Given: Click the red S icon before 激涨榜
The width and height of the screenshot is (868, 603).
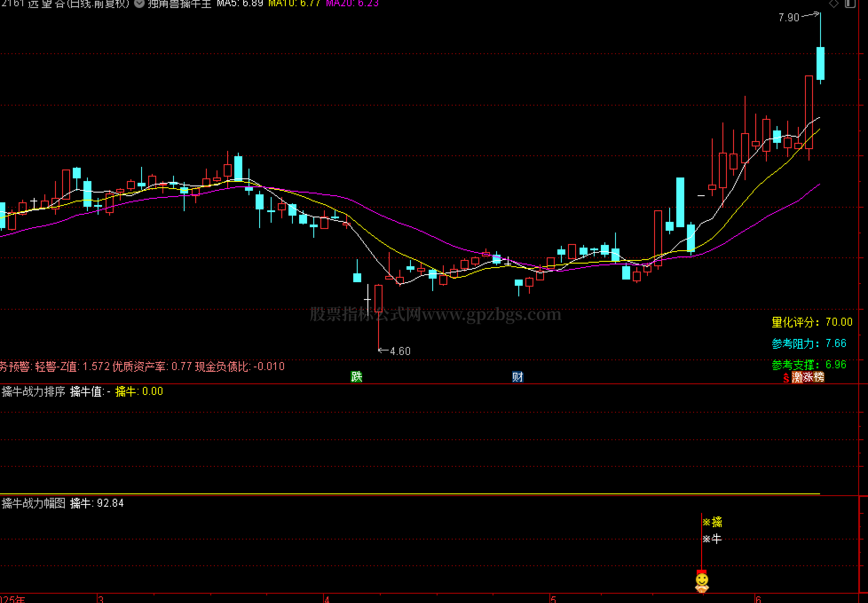Looking at the screenshot, I should 786,378.
